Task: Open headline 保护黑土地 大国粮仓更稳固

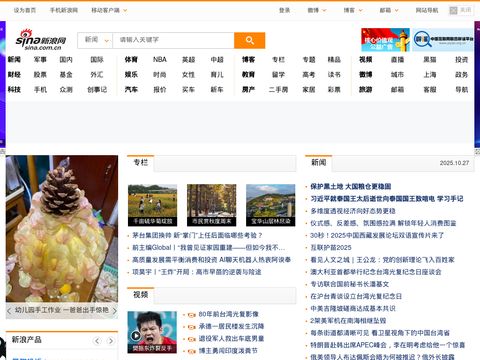Action: coord(351,187)
